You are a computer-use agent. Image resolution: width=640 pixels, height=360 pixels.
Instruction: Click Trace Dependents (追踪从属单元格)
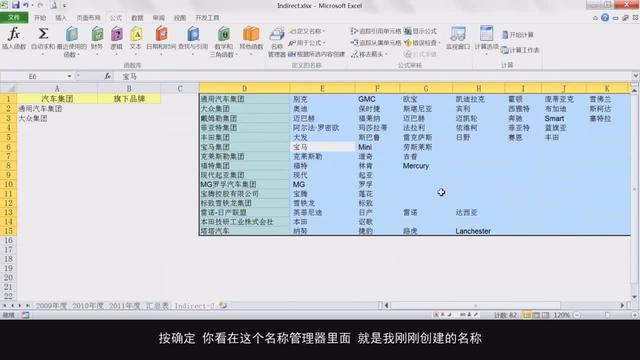tap(376, 42)
